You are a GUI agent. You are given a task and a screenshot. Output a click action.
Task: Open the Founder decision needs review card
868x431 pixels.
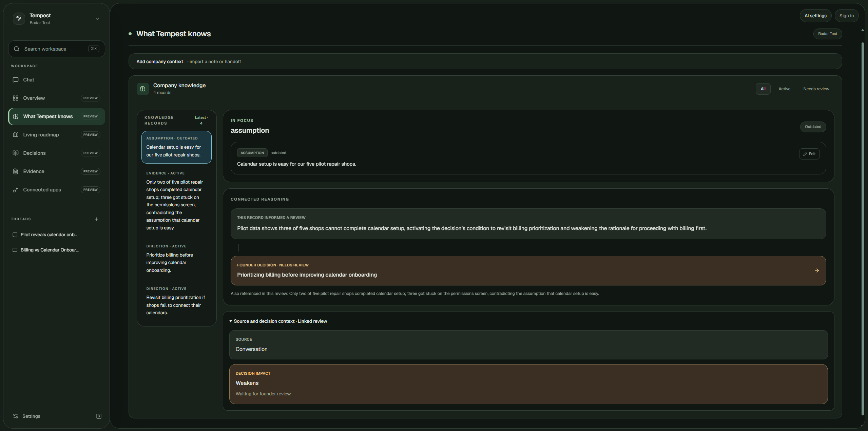(528, 270)
